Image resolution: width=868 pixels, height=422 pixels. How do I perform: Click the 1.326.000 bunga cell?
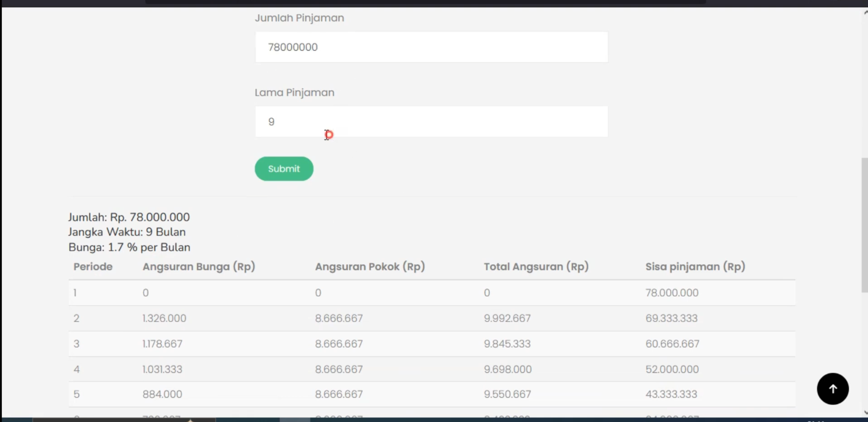click(x=164, y=318)
